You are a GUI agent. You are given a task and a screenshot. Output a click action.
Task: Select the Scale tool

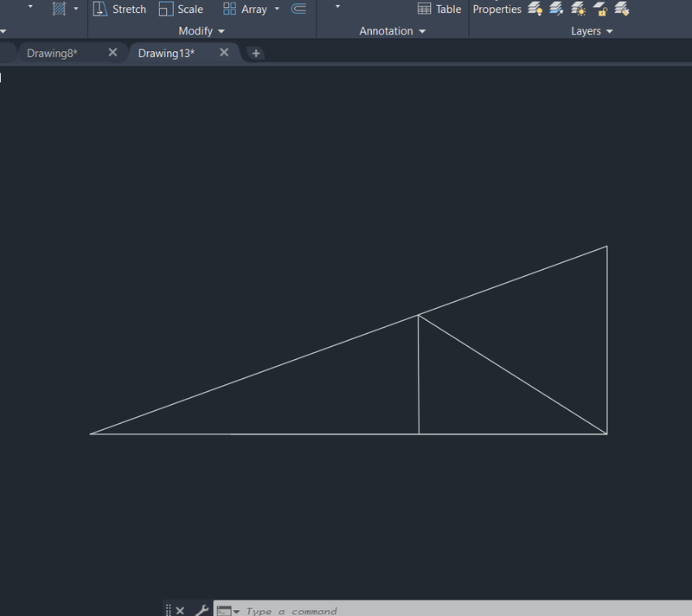pos(182,10)
